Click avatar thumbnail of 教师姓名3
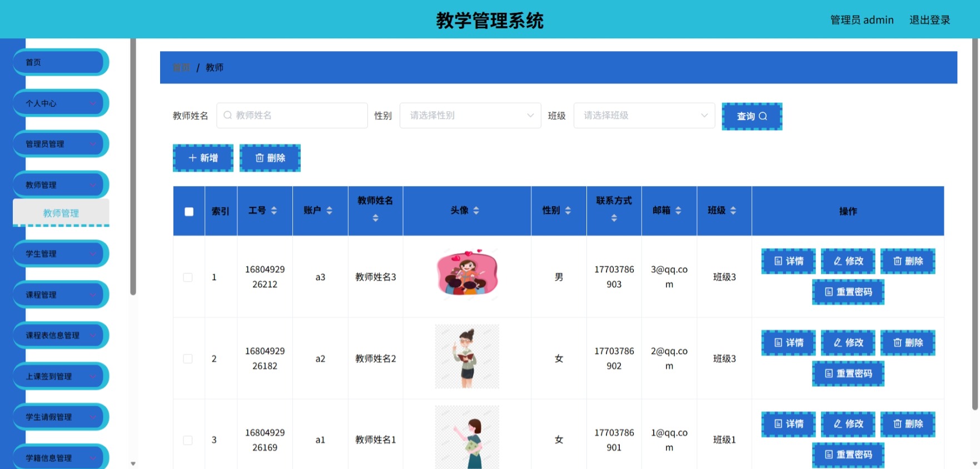980x469 pixels. 467,276
